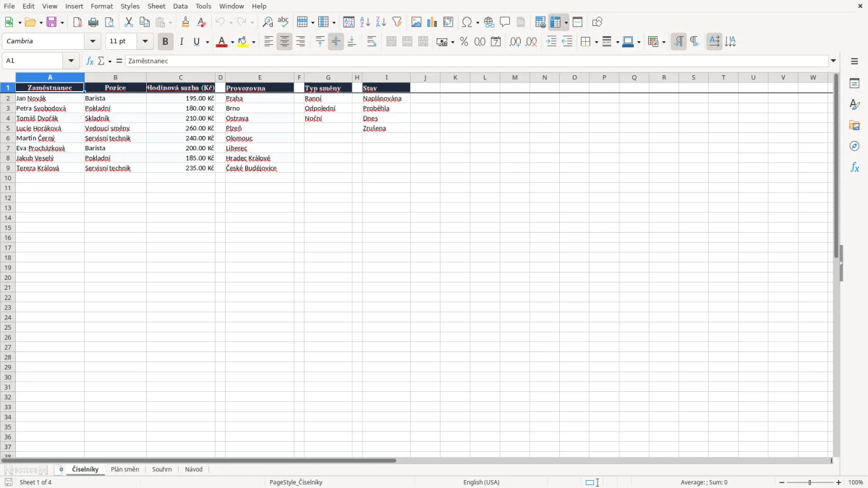
Task: Open Name Box dropdown arrow
Action: coord(71,61)
